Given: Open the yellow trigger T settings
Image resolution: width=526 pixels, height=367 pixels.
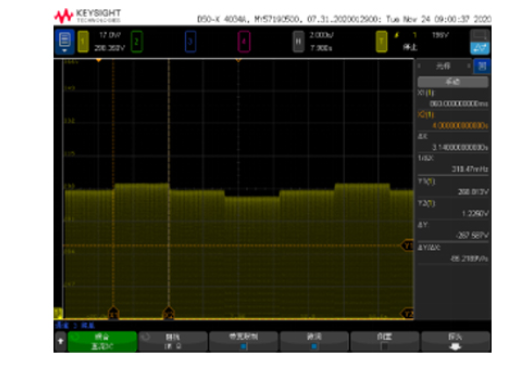Looking at the screenshot, I should point(381,42).
